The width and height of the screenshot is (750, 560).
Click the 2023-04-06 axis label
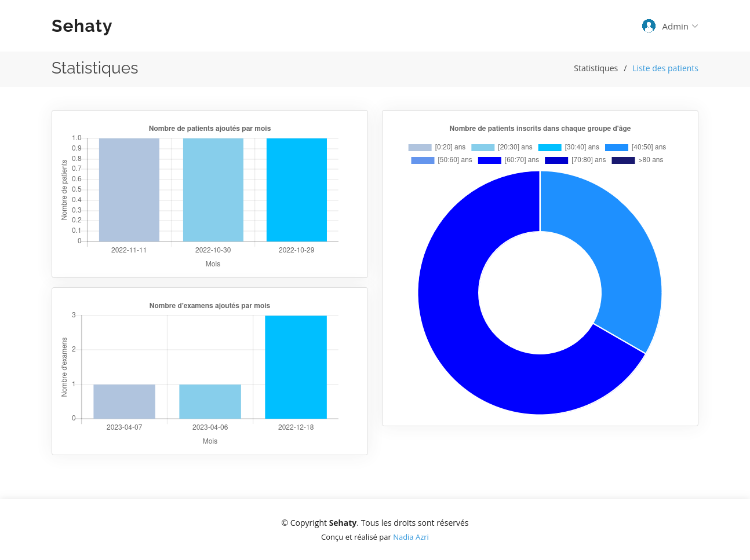210,427
